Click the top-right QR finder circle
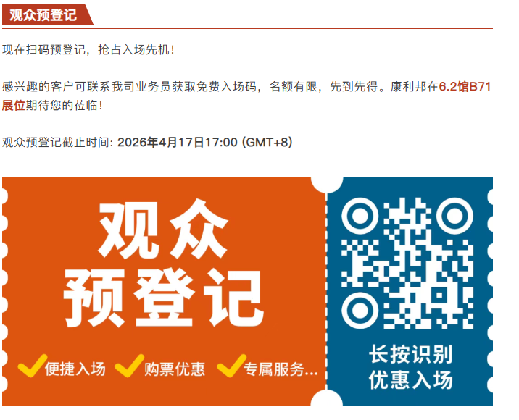 (454, 216)
